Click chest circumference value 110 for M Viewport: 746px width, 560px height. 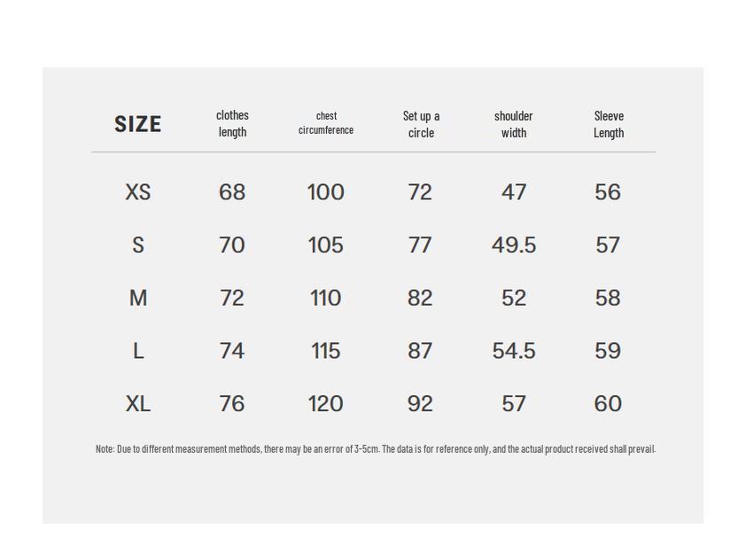[325, 299]
